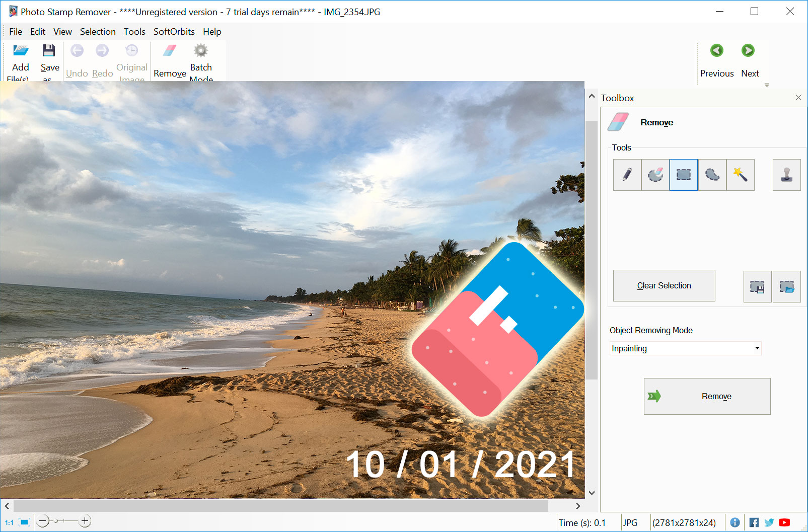
Task: Open the SoftOrbits menu
Action: pyautogui.click(x=174, y=32)
